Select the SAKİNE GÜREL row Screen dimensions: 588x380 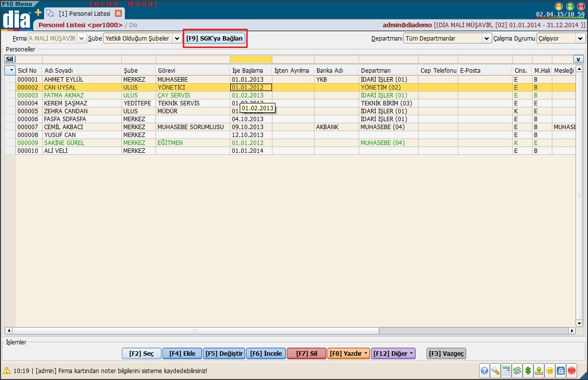click(x=296, y=142)
